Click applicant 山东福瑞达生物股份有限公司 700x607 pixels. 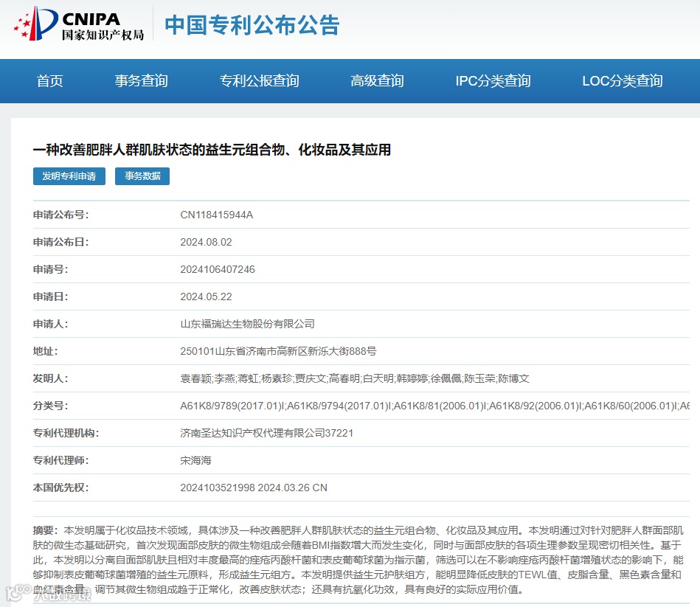tap(247, 324)
